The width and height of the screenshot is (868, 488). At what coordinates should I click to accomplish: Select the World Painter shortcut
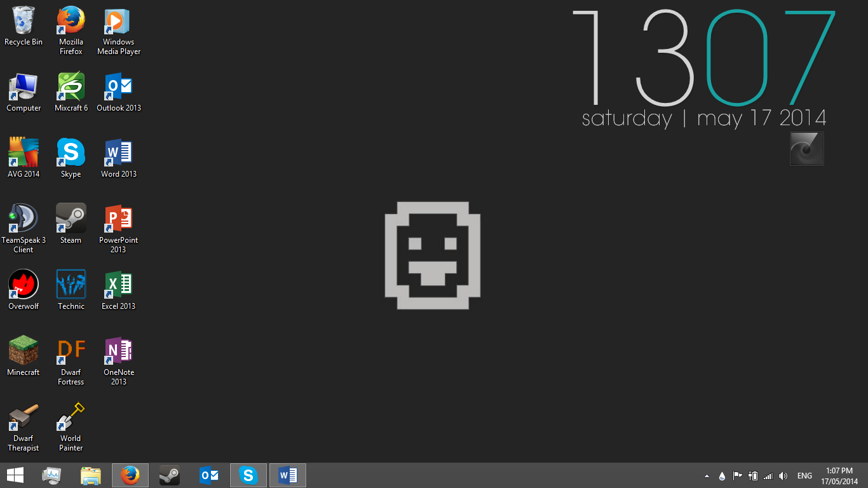(x=71, y=427)
